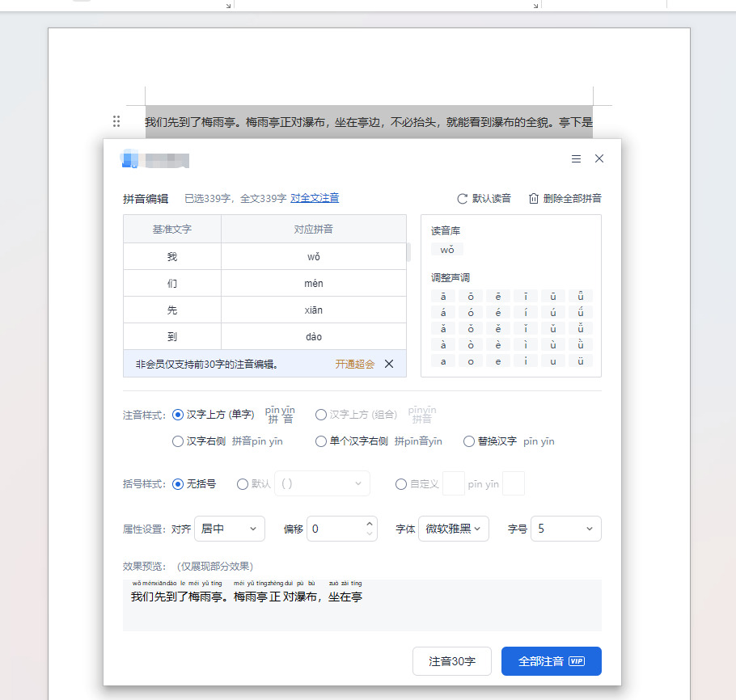Select the pinyin cell wǒ for 我
The image size is (736, 700).
point(314,256)
